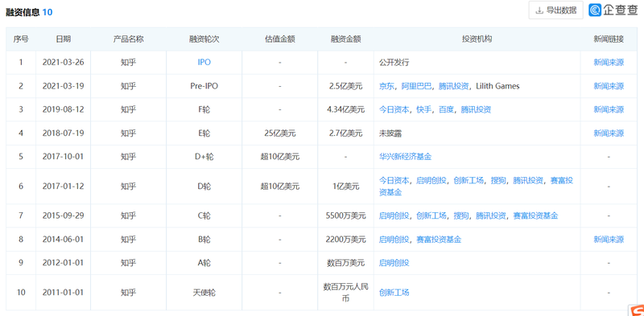Select the date 2011-01-01 cell
644x316 pixels.
(x=64, y=293)
